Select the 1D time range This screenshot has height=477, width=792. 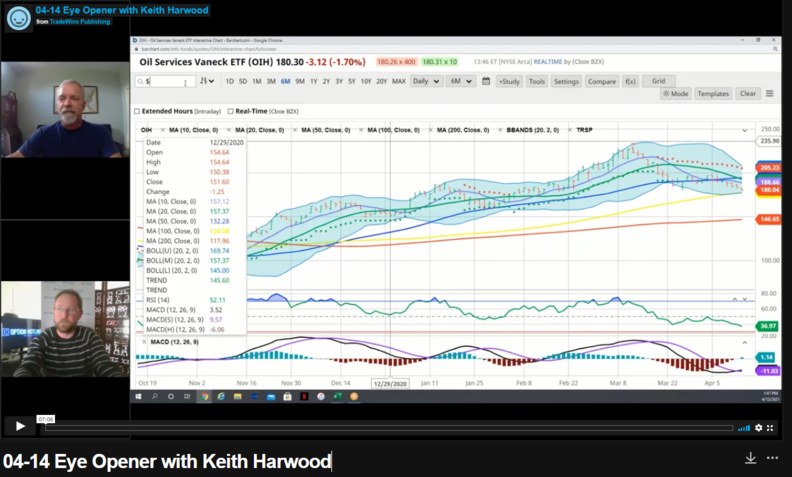coord(230,81)
